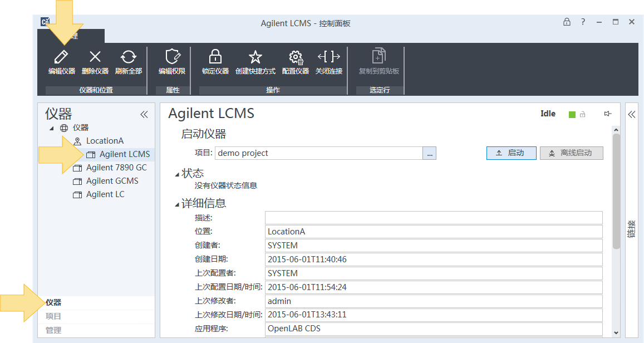Select Agilent LC instrument
Screen dimensions: 644x343
[105, 194]
